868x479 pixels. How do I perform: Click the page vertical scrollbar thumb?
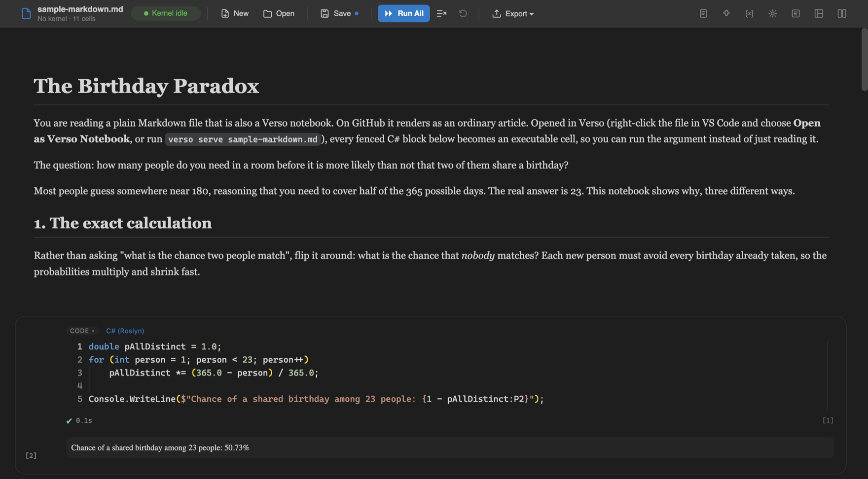click(x=864, y=59)
